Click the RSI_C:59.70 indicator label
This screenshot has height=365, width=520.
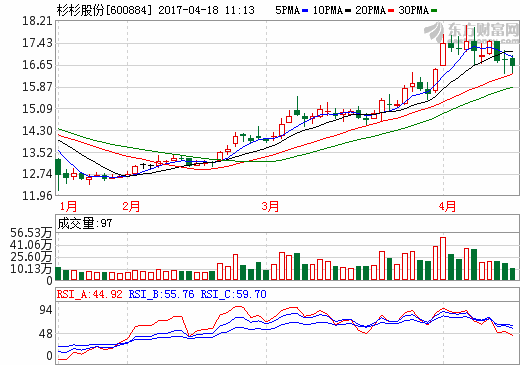point(233,294)
